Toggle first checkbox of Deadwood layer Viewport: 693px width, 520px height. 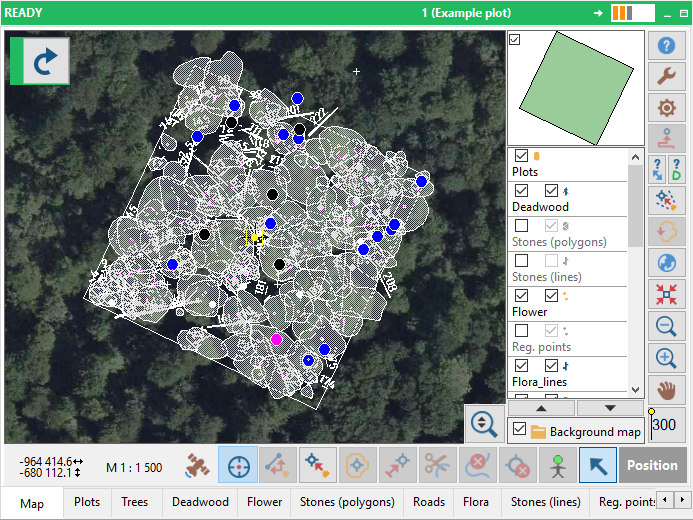pyautogui.click(x=521, y=191)
